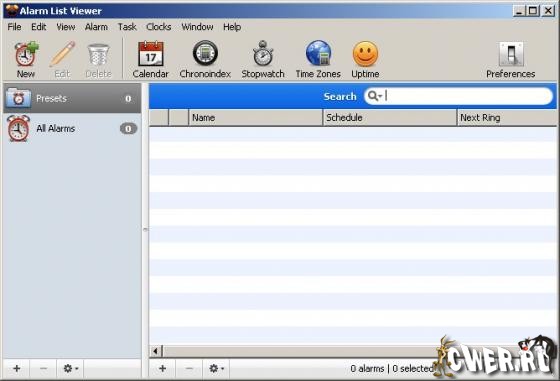Open the File menu

coord(14,27)
